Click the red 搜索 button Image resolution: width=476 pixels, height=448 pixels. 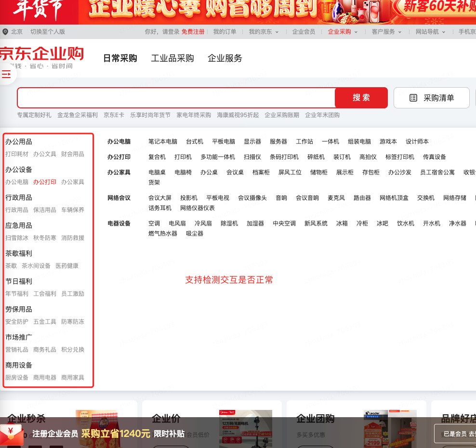click(361, 98)
